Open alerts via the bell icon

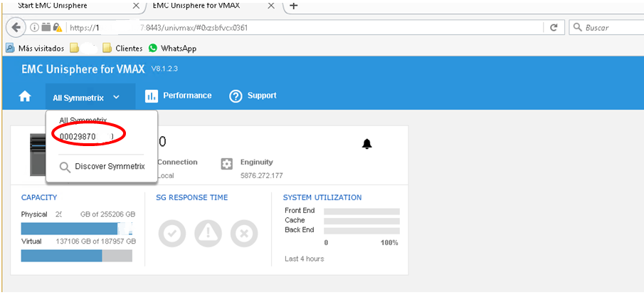point(366,144)
